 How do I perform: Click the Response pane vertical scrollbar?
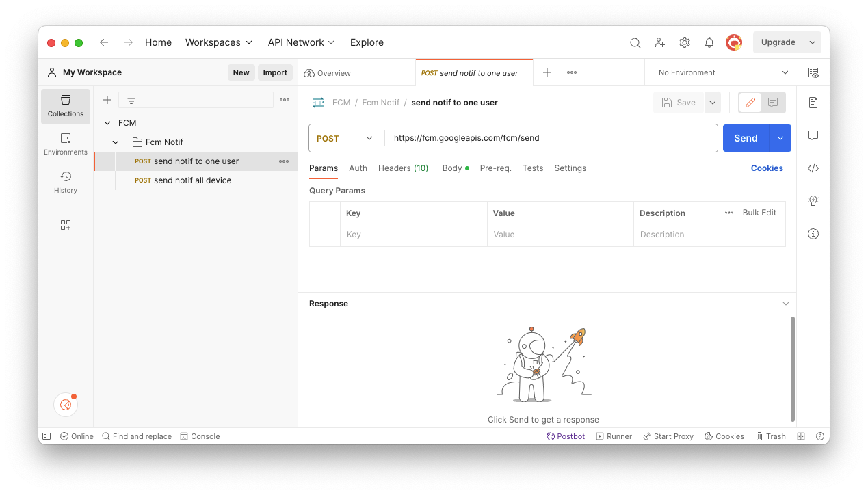(793, 369)
